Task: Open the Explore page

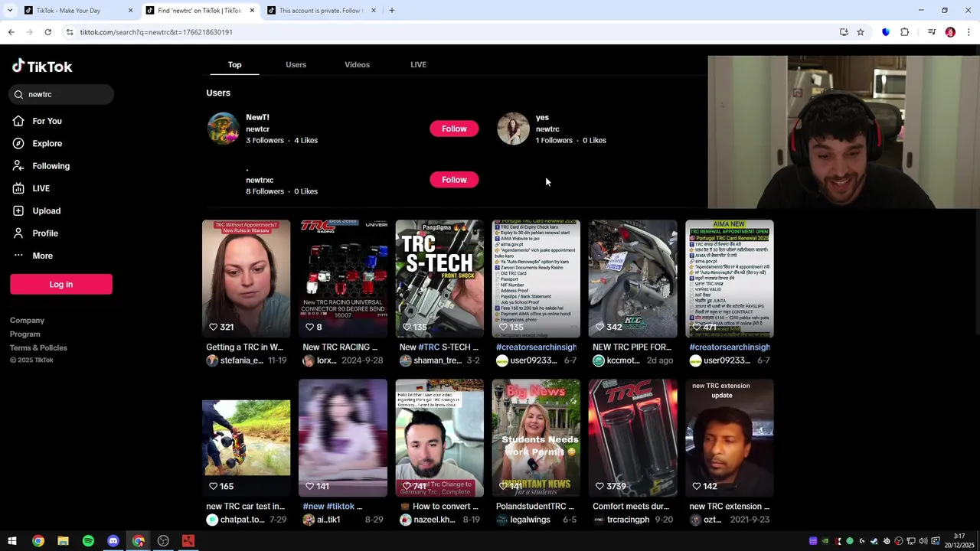Action: pyautogui.click(x=47, y=143)
